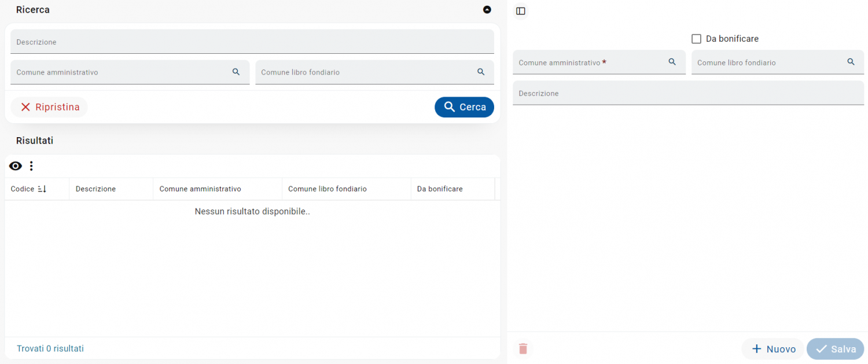The height and width of the screenshot is (364, 868).
Task: Click the Cerca search button
Action: tap(464, 107)
